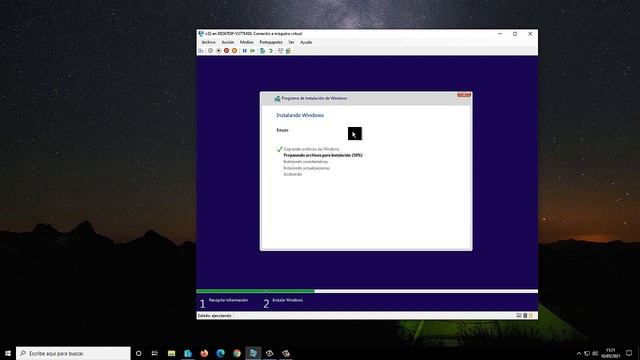Open the Portapapeles menu
Screen dimensions: 640x360
(271, 42)
